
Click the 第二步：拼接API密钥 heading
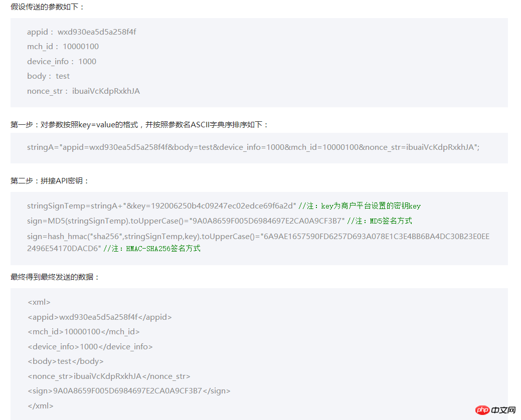50,180
